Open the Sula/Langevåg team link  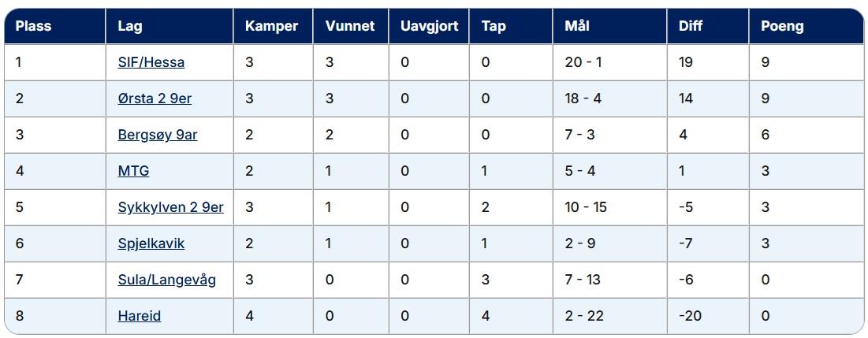coord(167,280)
